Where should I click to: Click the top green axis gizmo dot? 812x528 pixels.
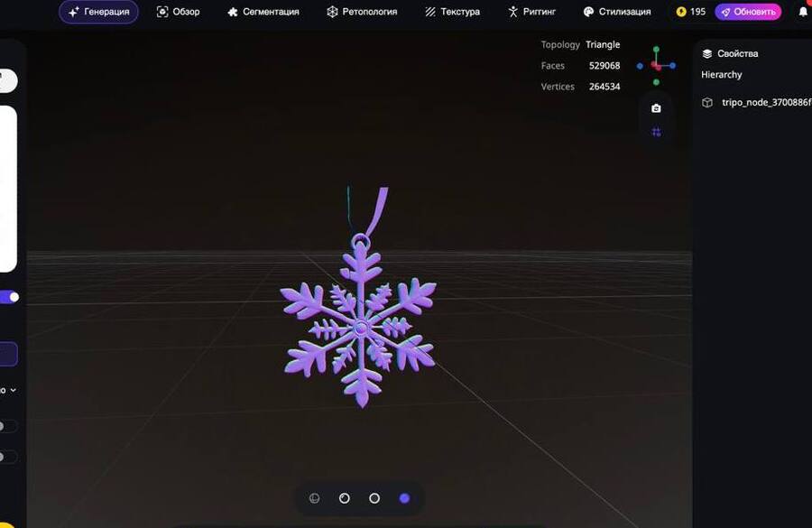point(656,50)
